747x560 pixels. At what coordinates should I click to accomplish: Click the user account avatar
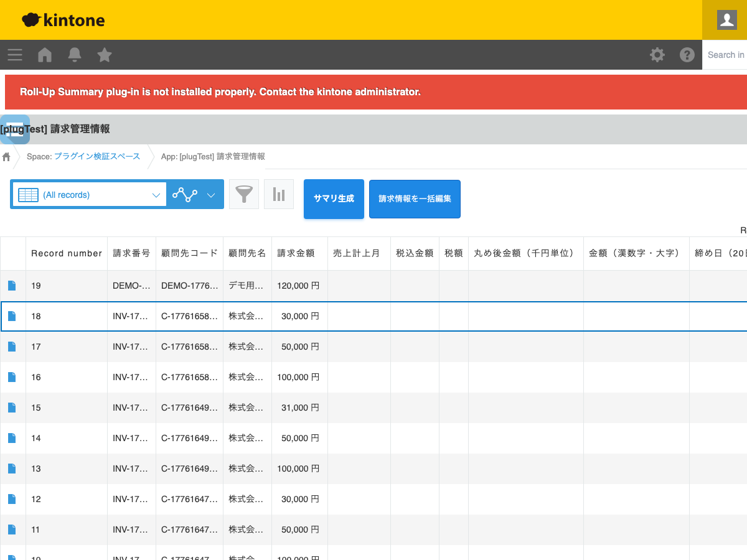pyautogui.click(x=726, y=20)
